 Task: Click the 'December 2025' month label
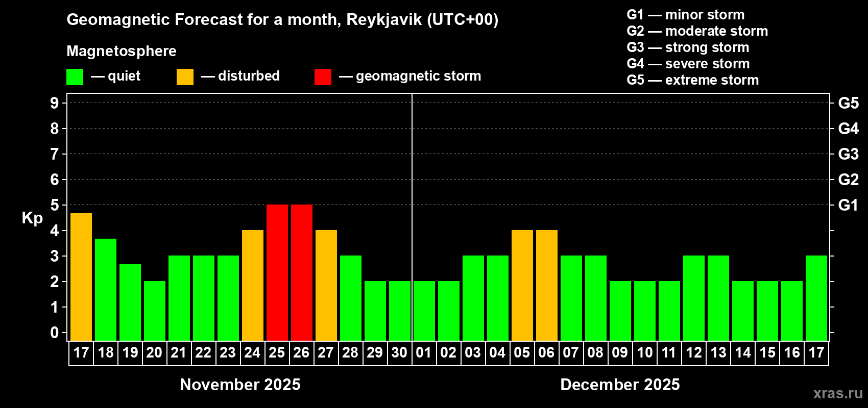pyautogui.click(x=620, y=385)
